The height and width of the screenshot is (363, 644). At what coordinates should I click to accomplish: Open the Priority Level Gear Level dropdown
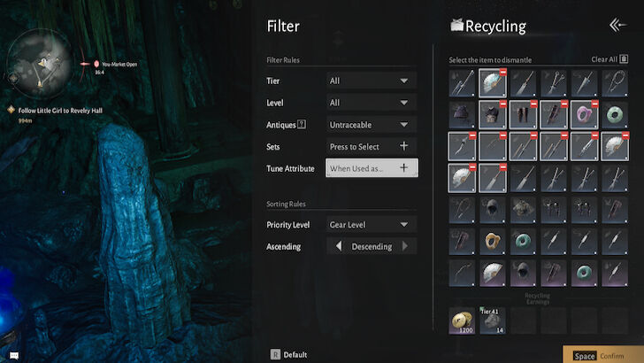(372, 225)
